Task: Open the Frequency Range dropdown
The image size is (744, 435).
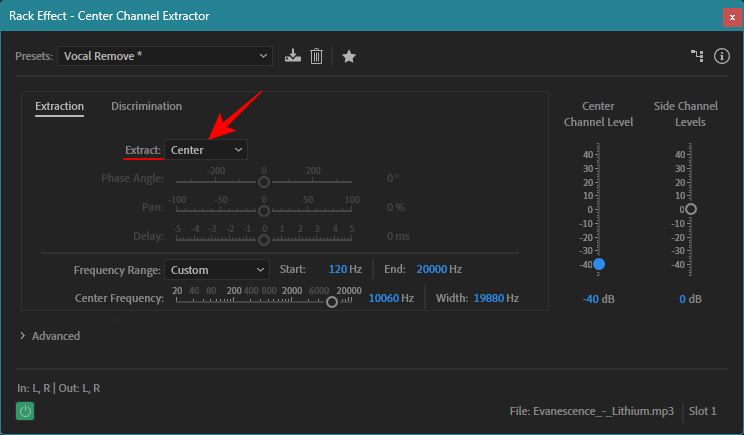Action: (x=216, y=269)
